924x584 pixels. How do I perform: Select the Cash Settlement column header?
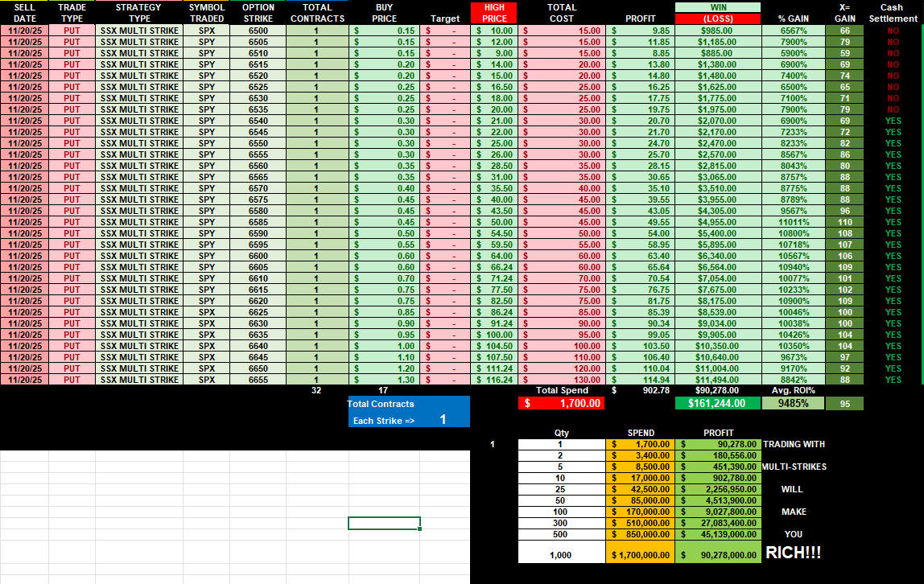(892, 13)
